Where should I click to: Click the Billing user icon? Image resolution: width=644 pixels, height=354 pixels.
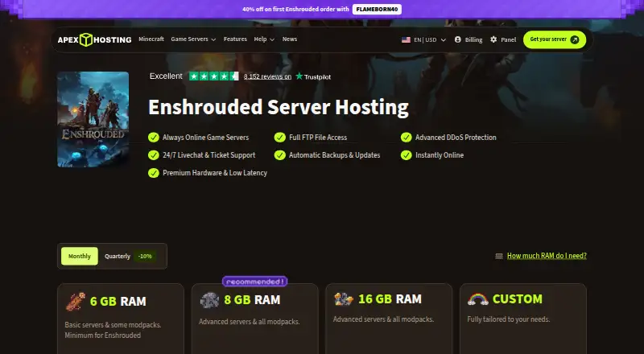[x=457, y=39]
